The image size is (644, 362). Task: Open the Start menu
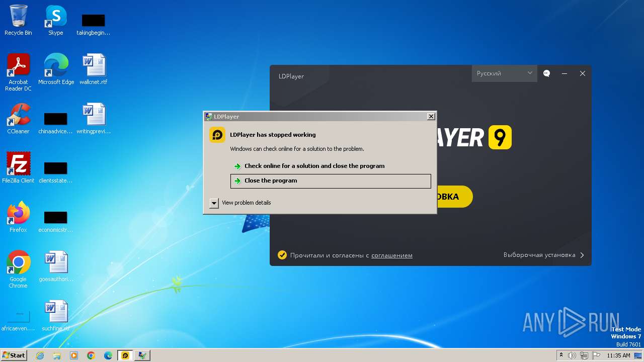click(x=14, y=355)
